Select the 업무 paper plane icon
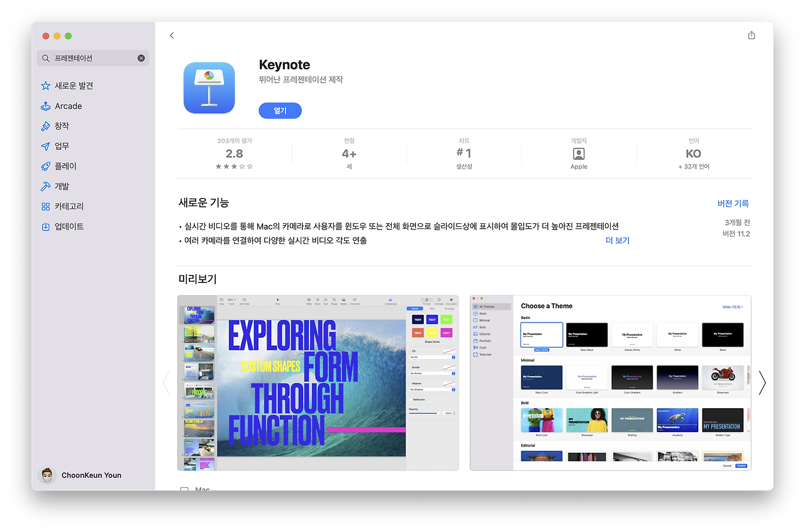The height and width of the screenshot is (532, 805). point(45,147)
